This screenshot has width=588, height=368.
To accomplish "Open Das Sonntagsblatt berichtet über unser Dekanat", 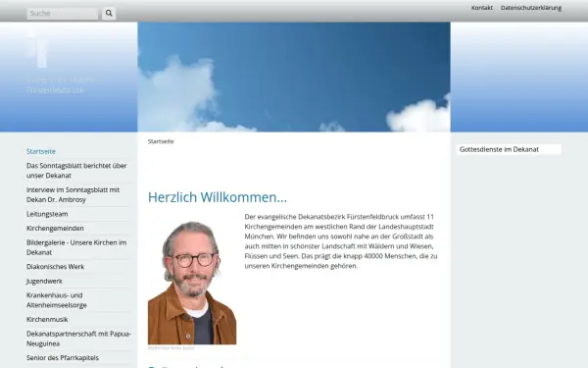I will point(76,171).
